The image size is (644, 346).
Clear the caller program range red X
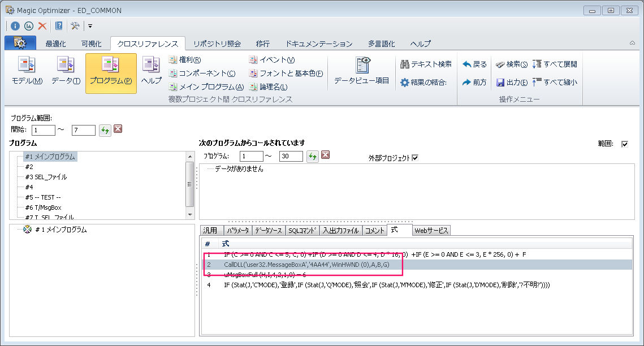[x=325, y=155]
